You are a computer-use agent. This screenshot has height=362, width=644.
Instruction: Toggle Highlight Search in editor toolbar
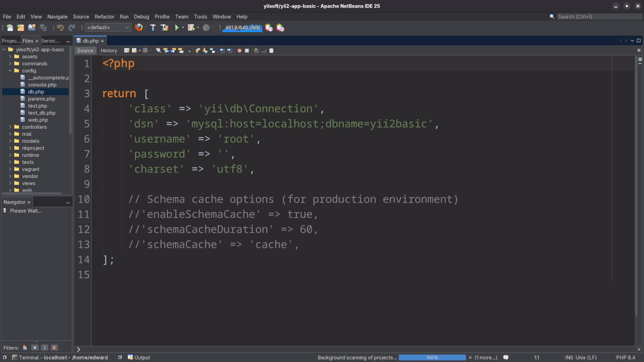(180, 50)
